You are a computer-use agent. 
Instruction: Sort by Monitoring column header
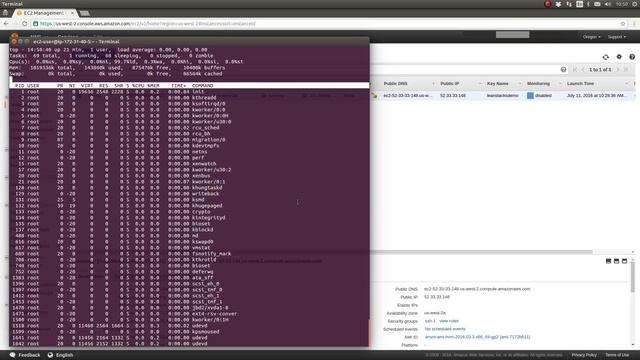(x=538, y=84)
